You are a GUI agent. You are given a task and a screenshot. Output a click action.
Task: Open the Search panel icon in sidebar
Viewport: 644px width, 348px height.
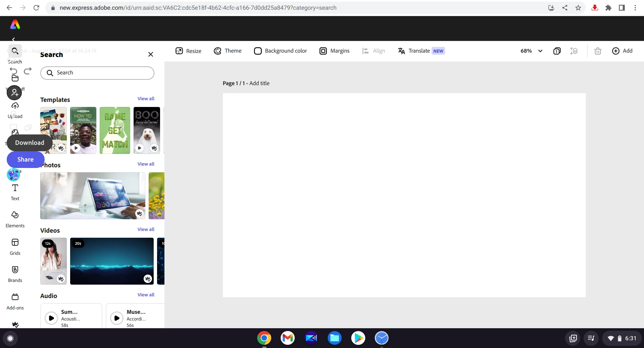pos(15,51)
